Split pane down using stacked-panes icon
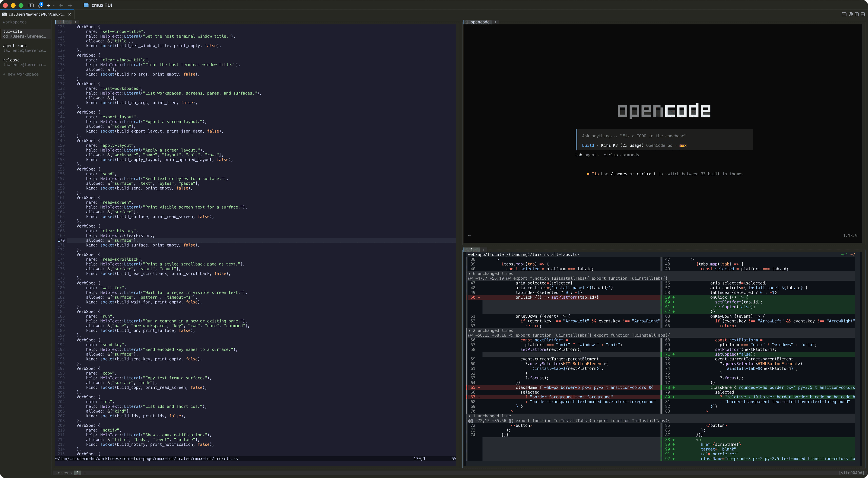This screenshot has height=478, width=868. tap(863, 14)
